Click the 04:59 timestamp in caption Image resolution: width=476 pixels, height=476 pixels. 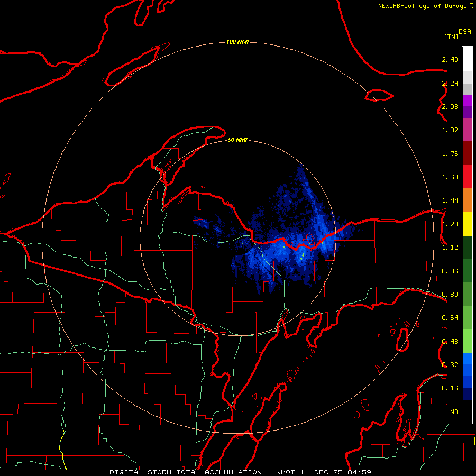(360, 472)
